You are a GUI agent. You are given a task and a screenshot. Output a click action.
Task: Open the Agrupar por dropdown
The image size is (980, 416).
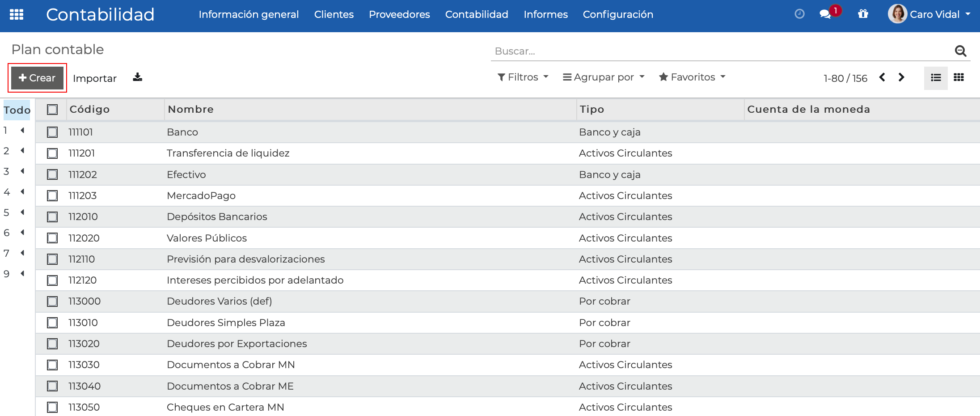pos(603,77)
